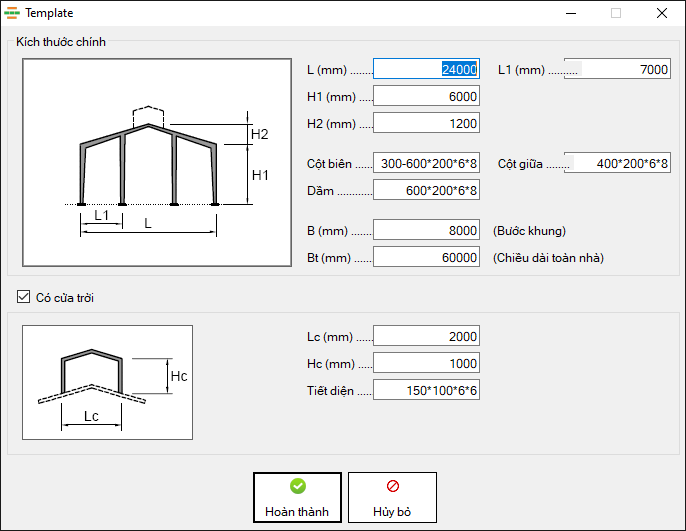This screenshot has width=686, height=531.
Task: Edit the Tiết diện field with 150*100*6*6
Action: point(427,390)
